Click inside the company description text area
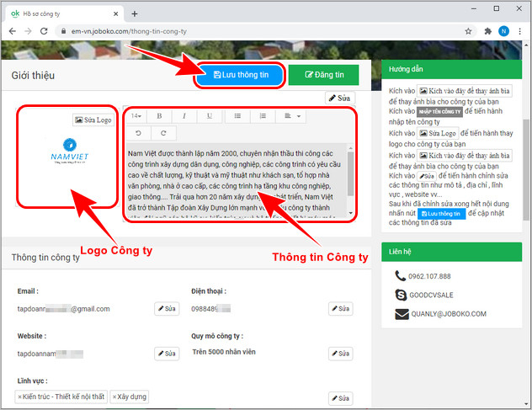The image size is (532, 410). coord(236,177)
